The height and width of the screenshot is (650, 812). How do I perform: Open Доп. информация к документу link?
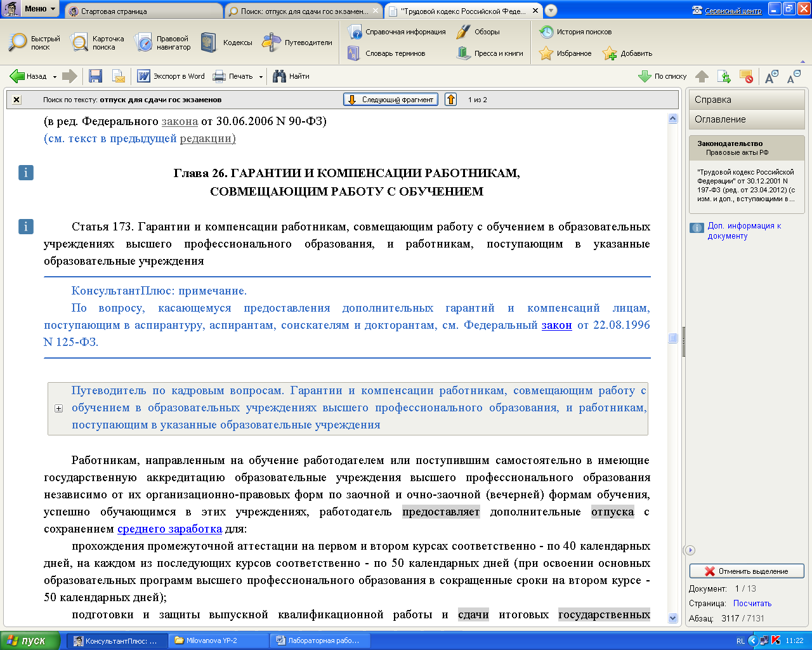point(743,230)
